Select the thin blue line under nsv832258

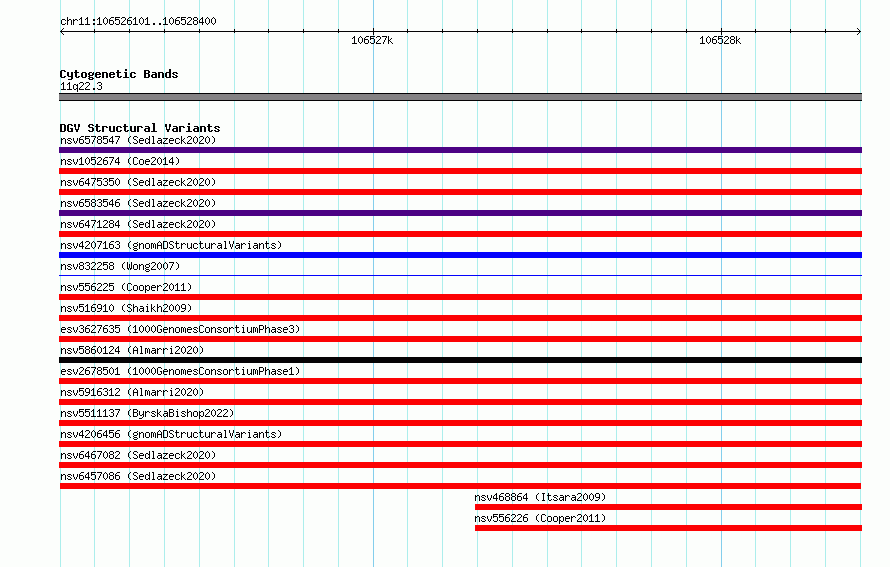(460, 276)
